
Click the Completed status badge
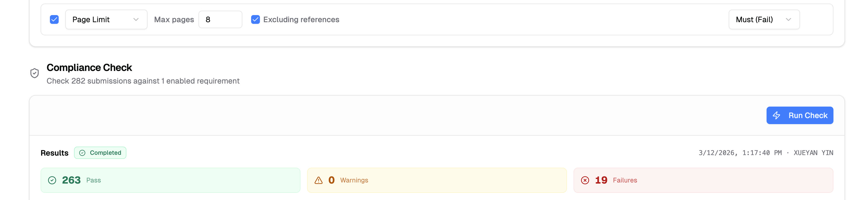[x=100, y=153]
